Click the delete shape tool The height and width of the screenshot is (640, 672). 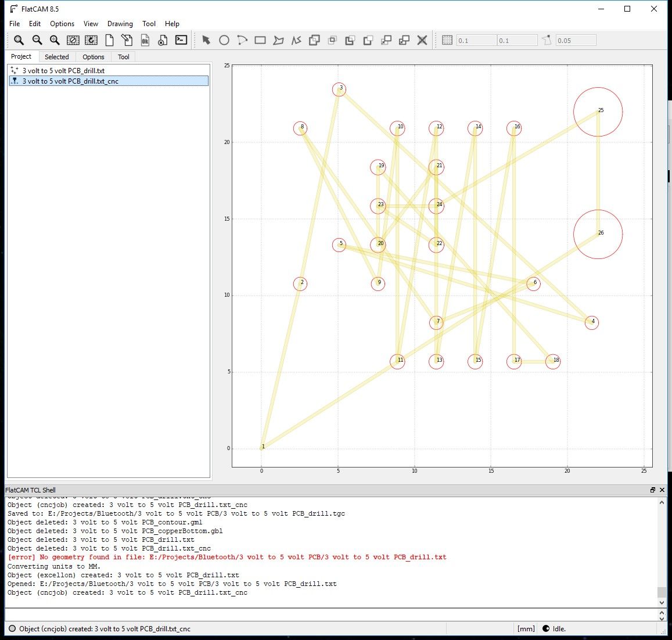(x=422, y=40)
